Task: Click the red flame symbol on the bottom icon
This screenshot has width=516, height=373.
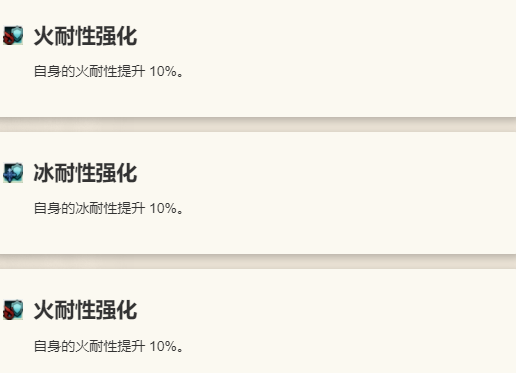Action: (x=8, y=314)
